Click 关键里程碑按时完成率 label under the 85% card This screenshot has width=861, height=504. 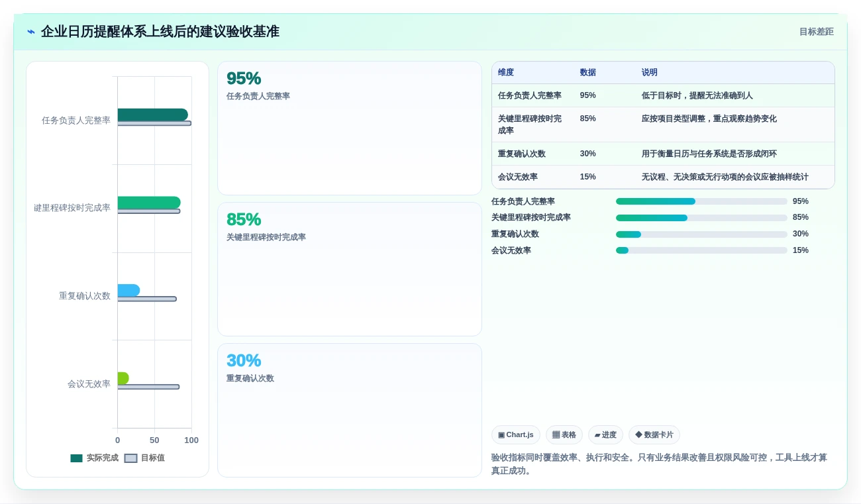(266, 237)
